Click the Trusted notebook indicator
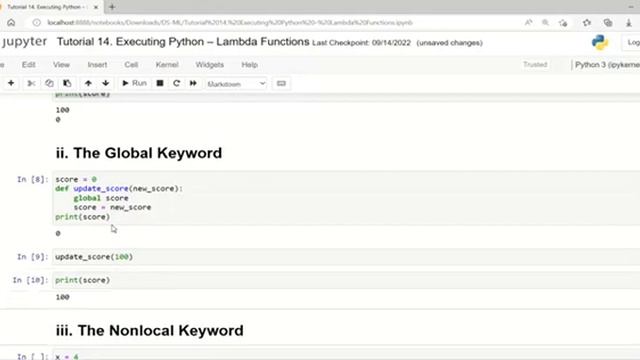This screenshot has width=640, height=360. click(535, 64)
